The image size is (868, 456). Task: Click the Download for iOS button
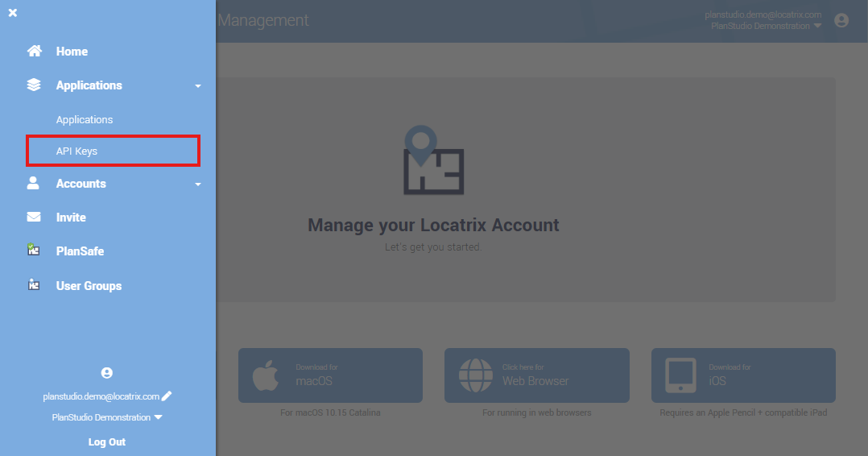click(743, 375)
